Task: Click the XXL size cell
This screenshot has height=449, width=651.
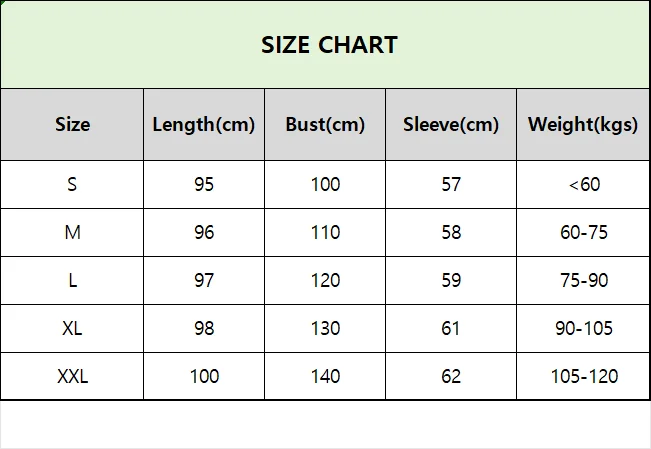Action: pyautogui.click(x=72, y=376)
